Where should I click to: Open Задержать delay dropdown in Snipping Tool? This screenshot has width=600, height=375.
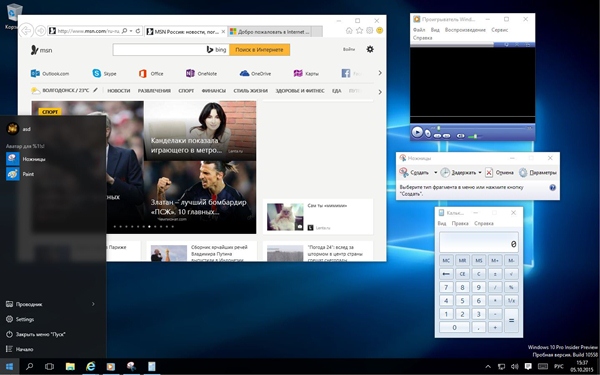(x=480, y=173)
